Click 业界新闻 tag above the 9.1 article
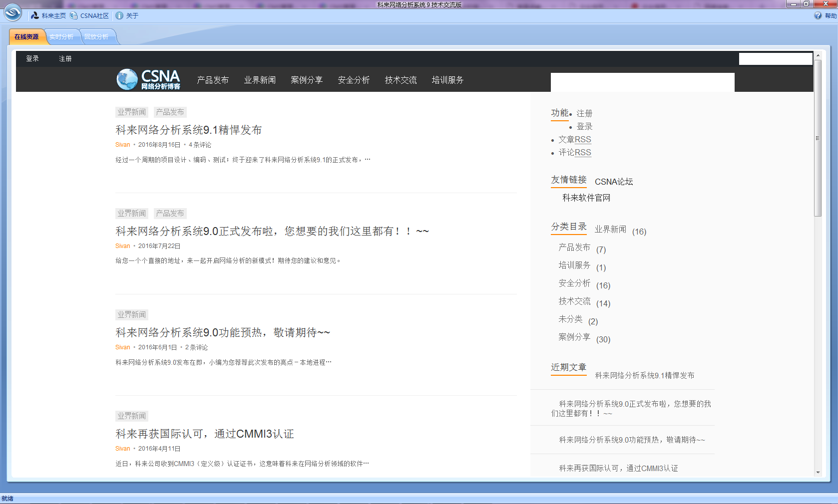Viewport: 838px width, 504px height. click(x=132, y=112)
